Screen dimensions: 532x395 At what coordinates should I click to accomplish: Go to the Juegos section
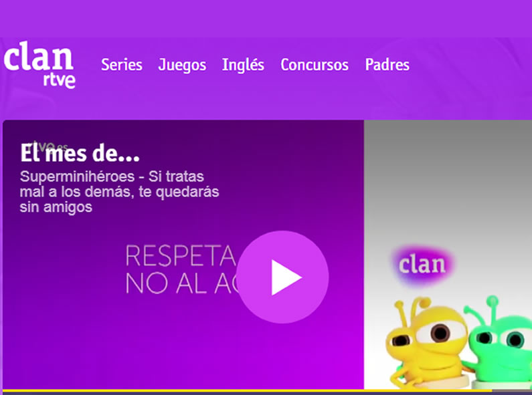tap(182, 65)
